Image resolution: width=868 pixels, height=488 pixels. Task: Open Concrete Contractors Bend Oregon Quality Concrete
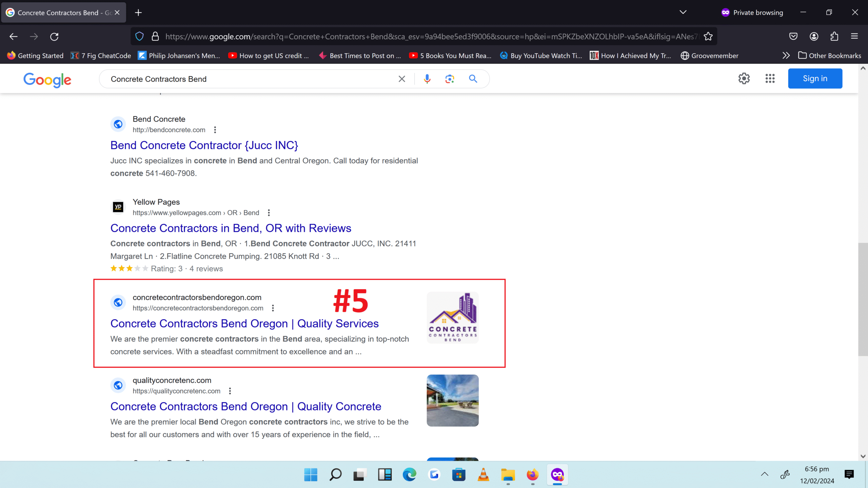coord(246,407)
